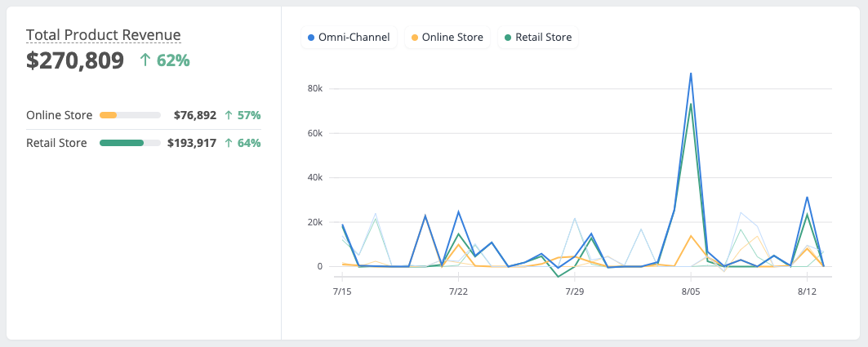Click the blue Omni-Channel legend dot
Viewport: 868px width, 347px height.
click(310, 38)
